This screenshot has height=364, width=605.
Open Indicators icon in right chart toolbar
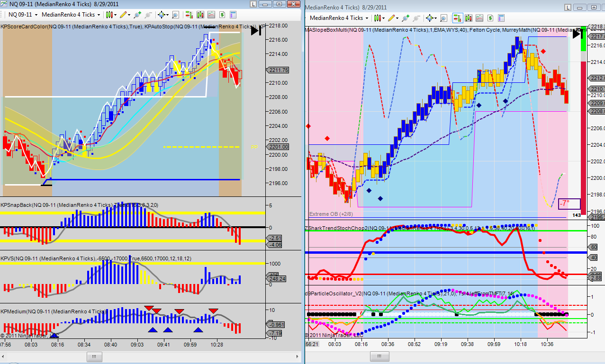pyautogui.click(x=469, y=18)
